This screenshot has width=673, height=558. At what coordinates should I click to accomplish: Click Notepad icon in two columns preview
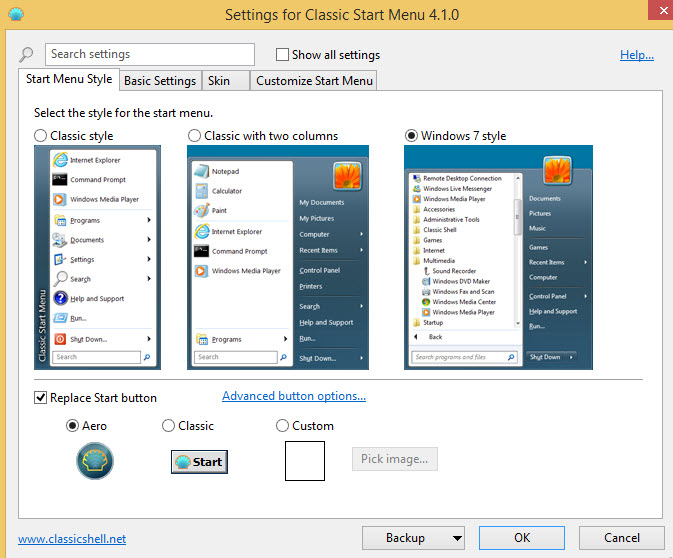coord(201,171)
